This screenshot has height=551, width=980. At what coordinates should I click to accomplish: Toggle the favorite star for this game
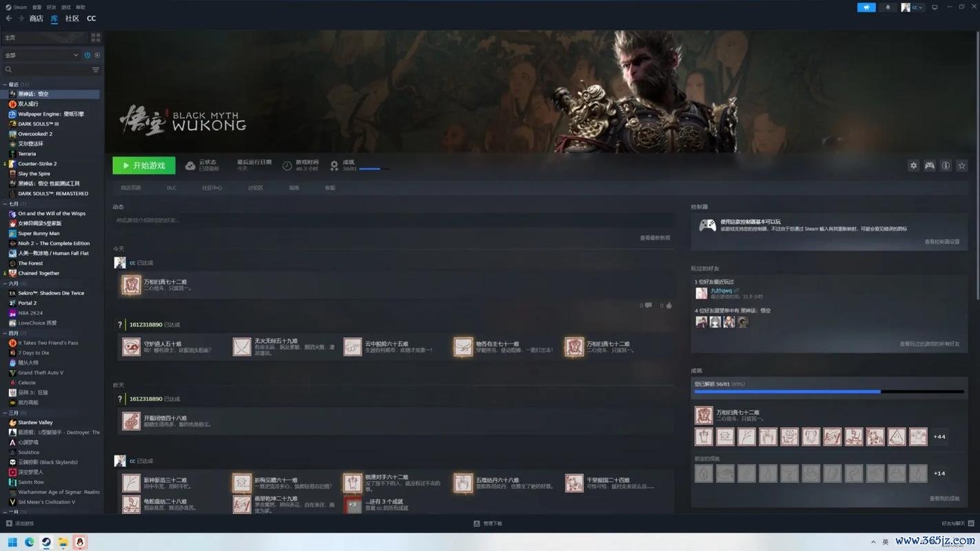pos(962,166)
